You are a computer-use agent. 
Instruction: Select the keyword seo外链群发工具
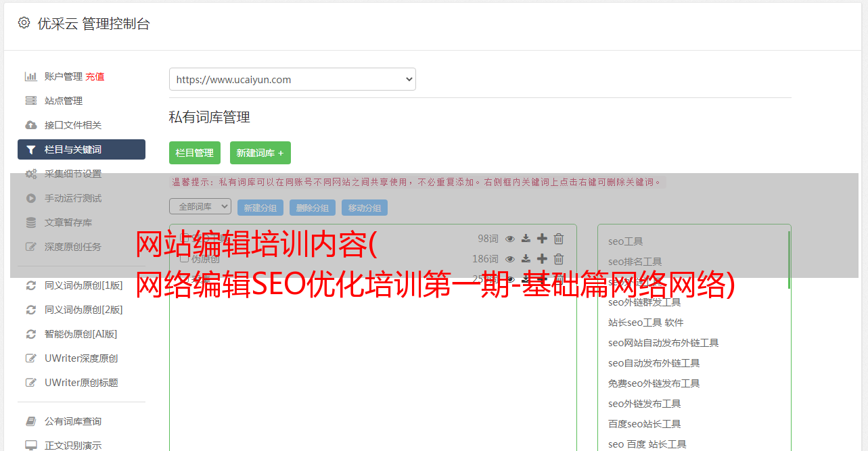point(645,302)
